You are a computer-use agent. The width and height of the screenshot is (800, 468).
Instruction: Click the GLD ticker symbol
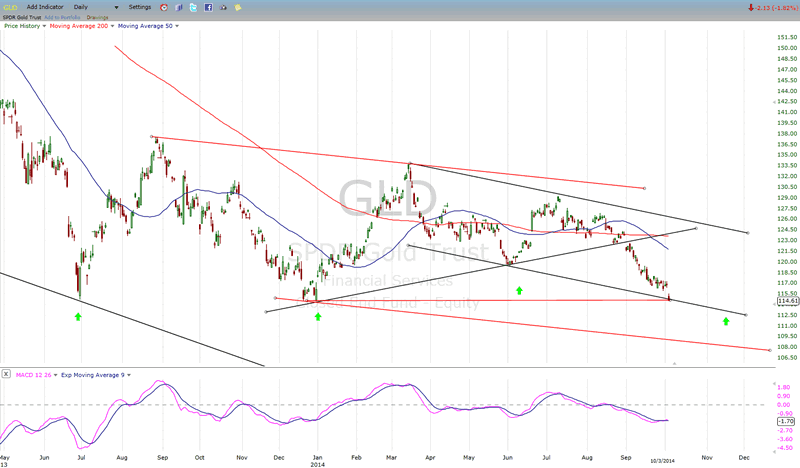tap(9, 7)
